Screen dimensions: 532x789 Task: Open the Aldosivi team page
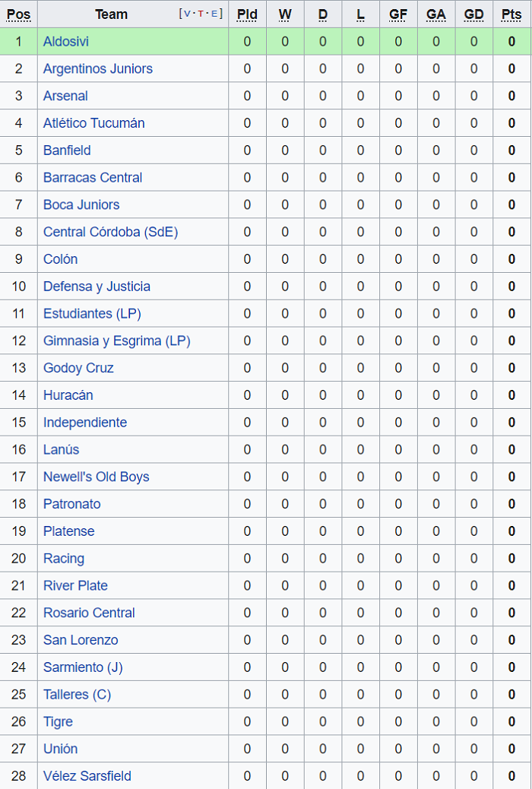(66, 42)
